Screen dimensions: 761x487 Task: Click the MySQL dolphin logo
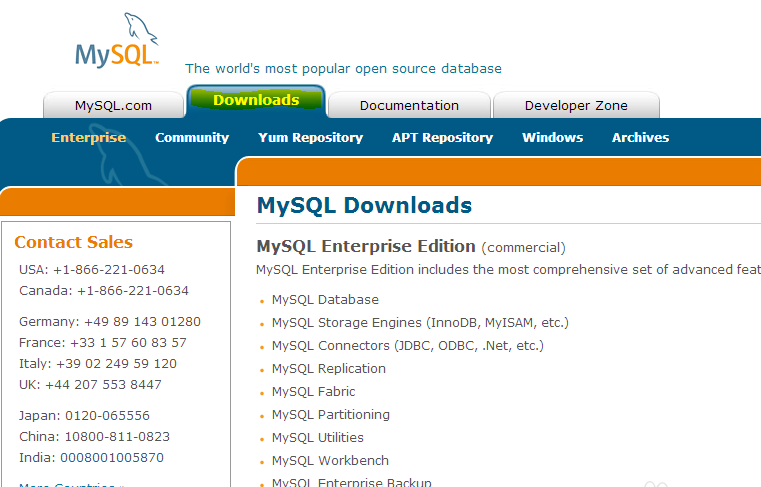[117, 40]
